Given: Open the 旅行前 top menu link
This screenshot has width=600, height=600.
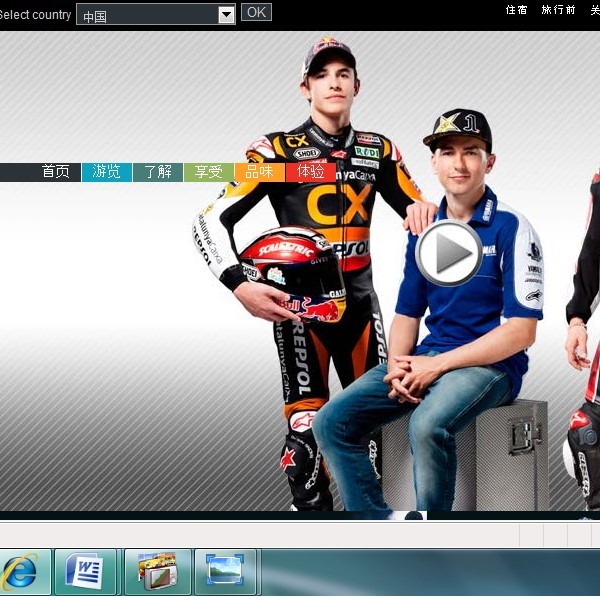Looking at the screenshot, I should click(558, 10).
